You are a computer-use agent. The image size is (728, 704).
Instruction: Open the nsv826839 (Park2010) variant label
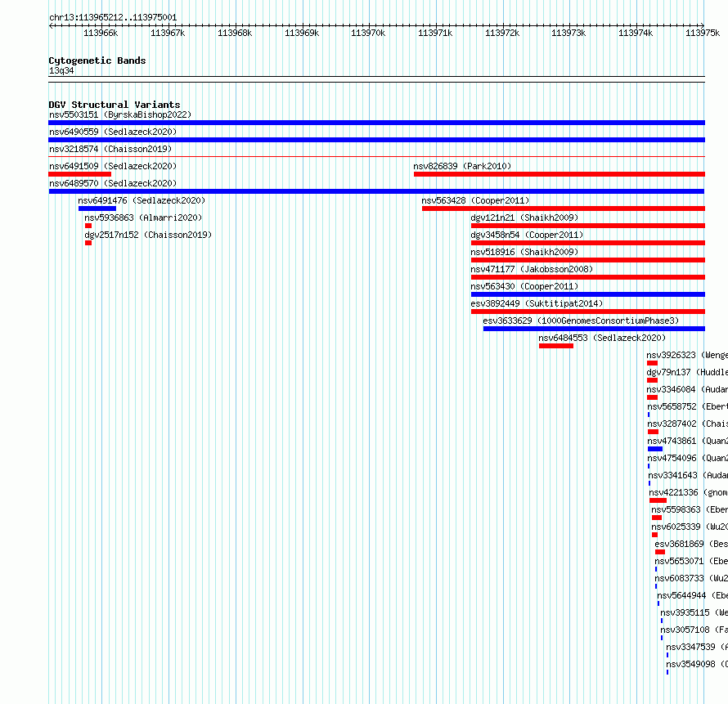coord(462,166)
